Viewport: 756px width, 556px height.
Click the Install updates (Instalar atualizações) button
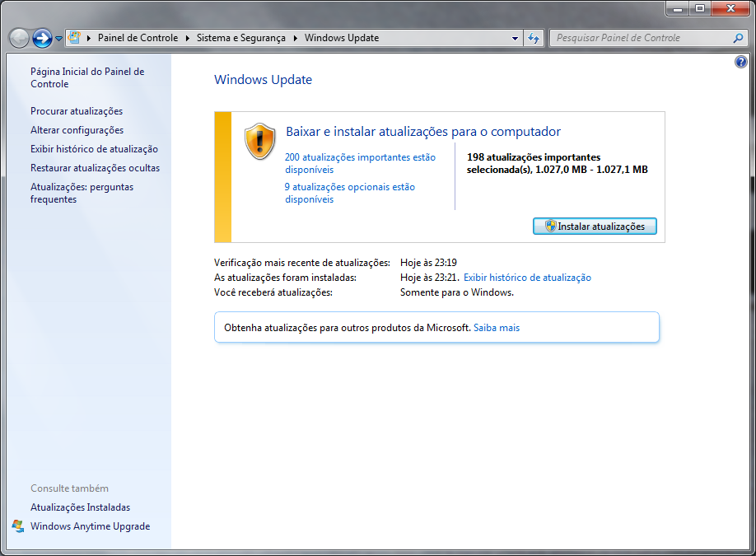[595, 226]
